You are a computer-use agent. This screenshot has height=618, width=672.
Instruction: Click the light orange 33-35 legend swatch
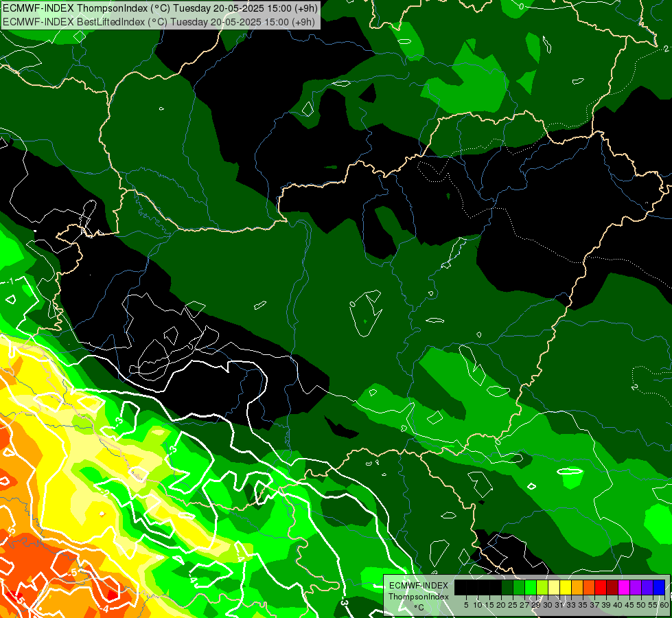(x=577, y=587)
